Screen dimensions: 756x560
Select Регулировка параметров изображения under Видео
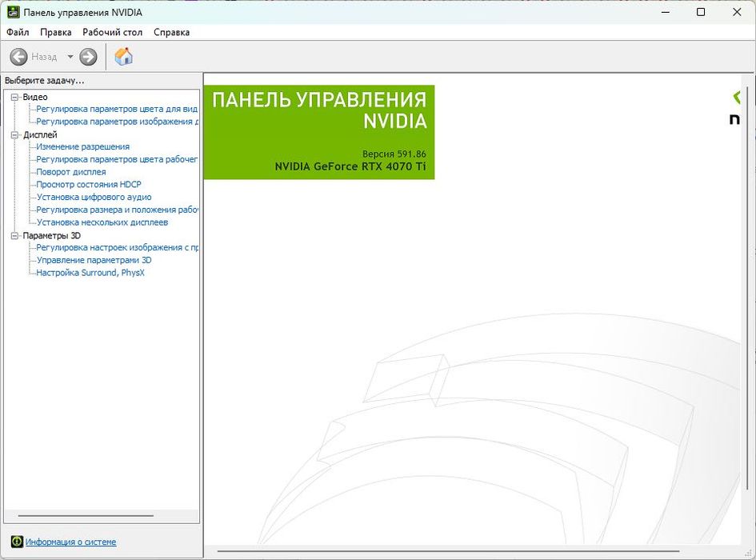[x=117, y=122]
